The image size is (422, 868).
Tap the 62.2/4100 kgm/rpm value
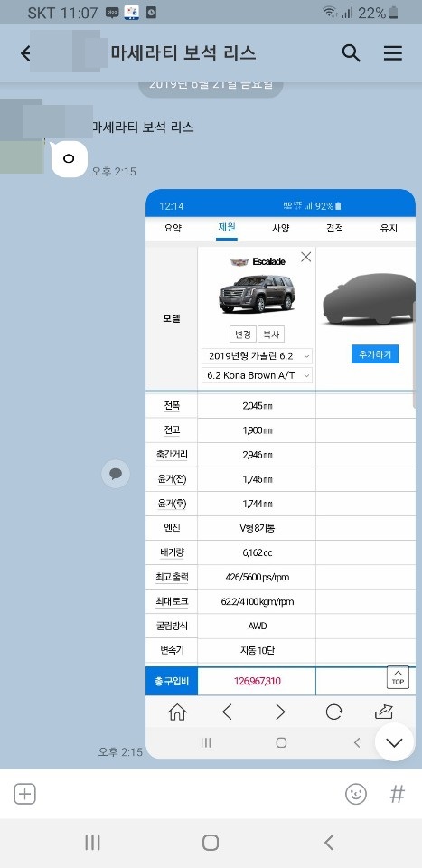tap(258, 602)
